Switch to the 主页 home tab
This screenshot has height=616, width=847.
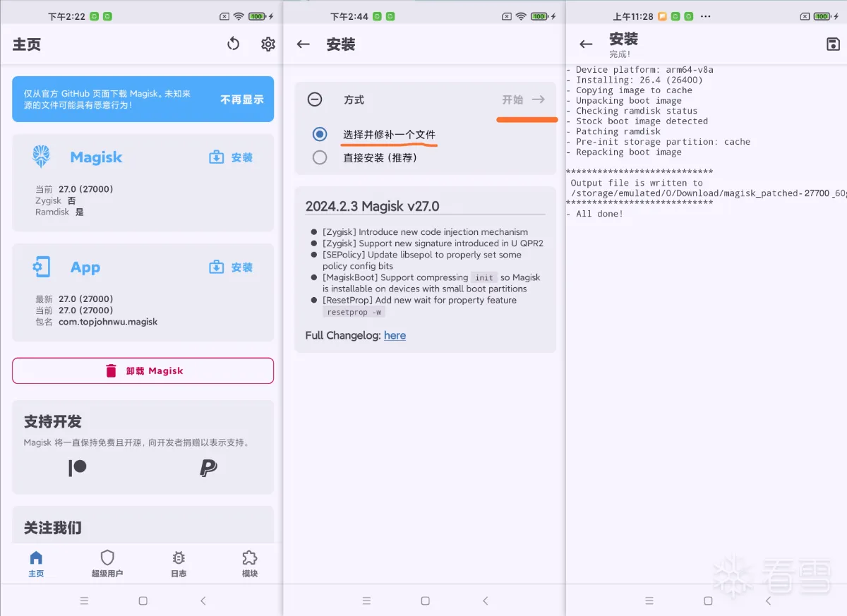[36, 564]
